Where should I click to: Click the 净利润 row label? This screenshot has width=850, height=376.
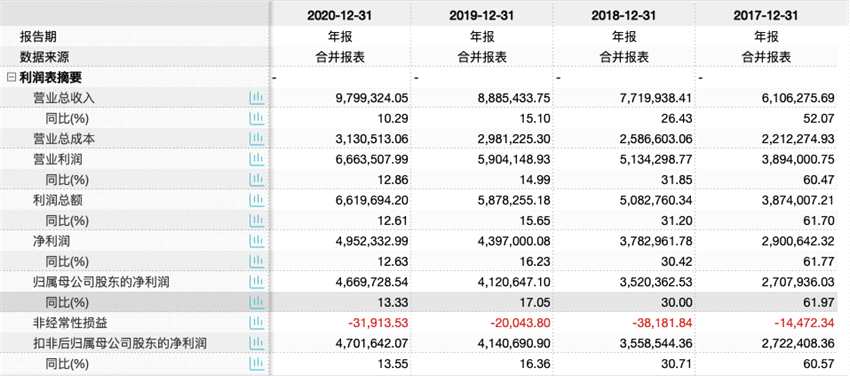pyautogui.click(x=51, y=241)
